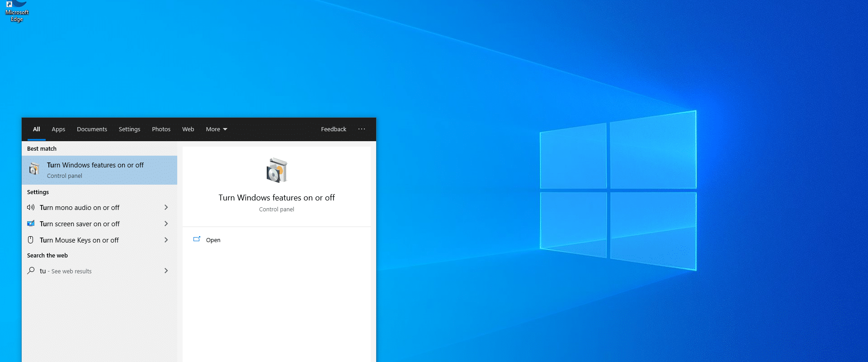This screenshot has height=362, width=868.
Task: Expand Turn mono audio on or off chevron
Action: click(166, 207)
